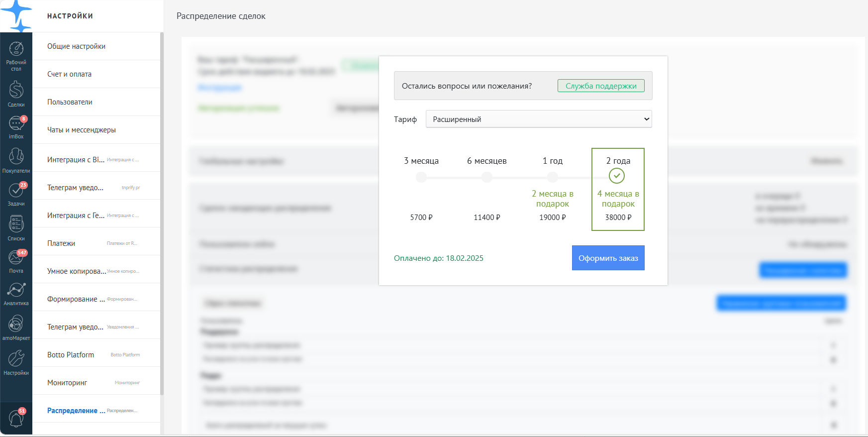Open the Списки lists icon
Viewport: 868px width, 437px height.
coord(16,228)
